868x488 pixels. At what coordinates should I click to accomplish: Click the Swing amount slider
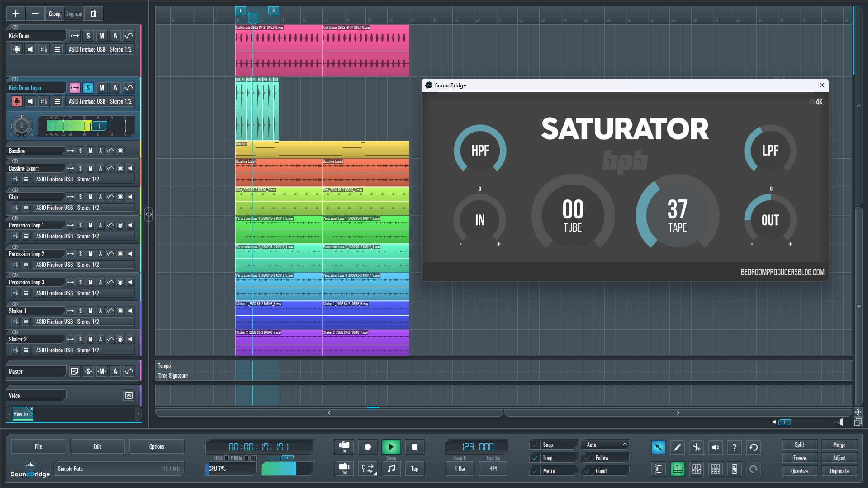(x=286, y=458)
